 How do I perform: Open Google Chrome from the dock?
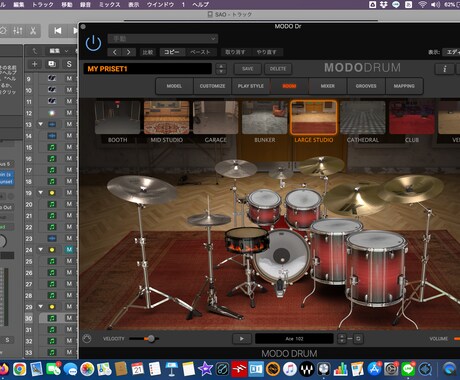(x=20, y=369)
